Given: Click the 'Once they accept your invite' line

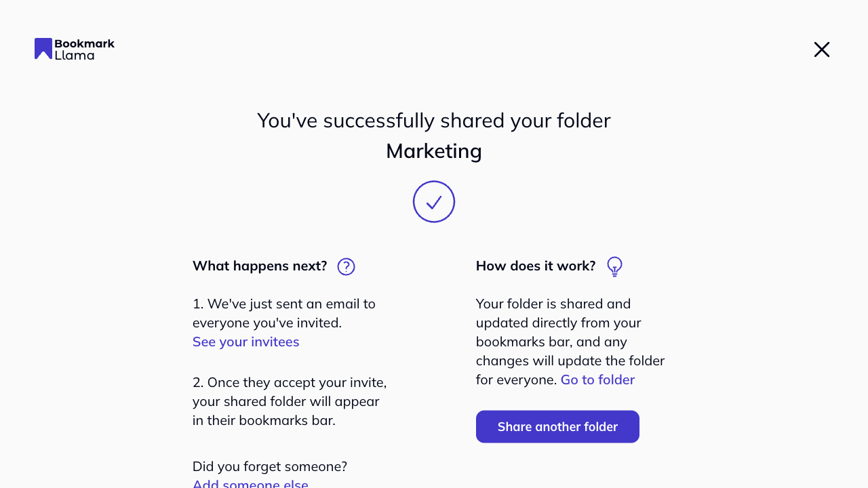Looking at the screenshot, I should [x=290, y=382].
